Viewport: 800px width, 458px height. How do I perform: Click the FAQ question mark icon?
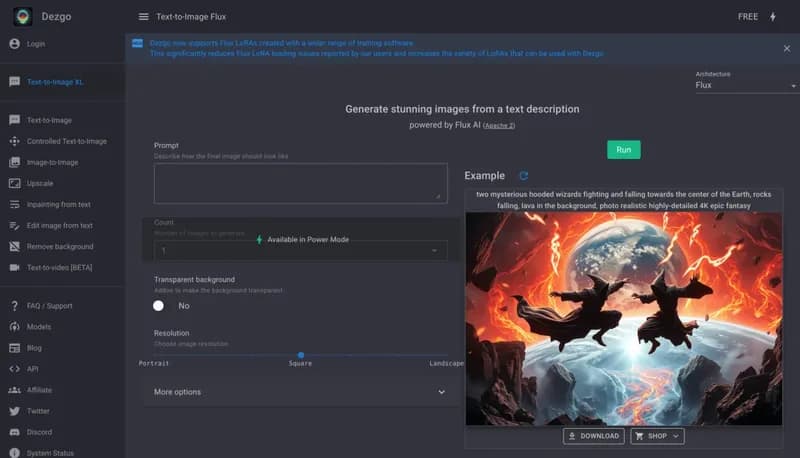click(x=14, y=306)
